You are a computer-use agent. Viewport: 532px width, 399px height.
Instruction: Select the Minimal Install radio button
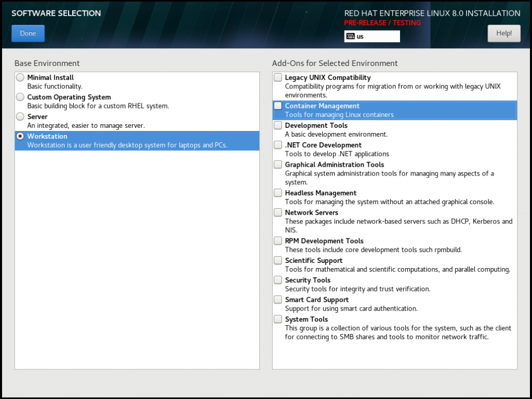coord(20,77)
